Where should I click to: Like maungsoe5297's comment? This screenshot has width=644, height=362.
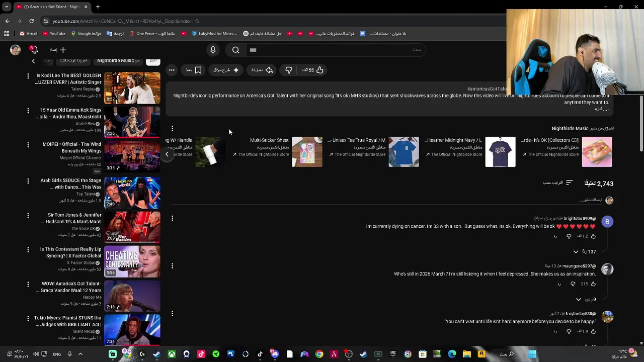(x=593, y=284)
